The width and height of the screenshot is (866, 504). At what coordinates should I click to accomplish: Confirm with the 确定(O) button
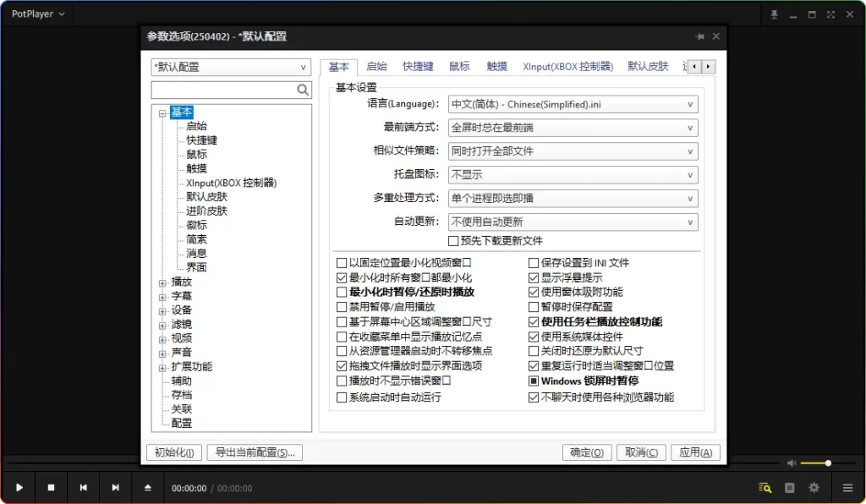(x=587, y=452)
